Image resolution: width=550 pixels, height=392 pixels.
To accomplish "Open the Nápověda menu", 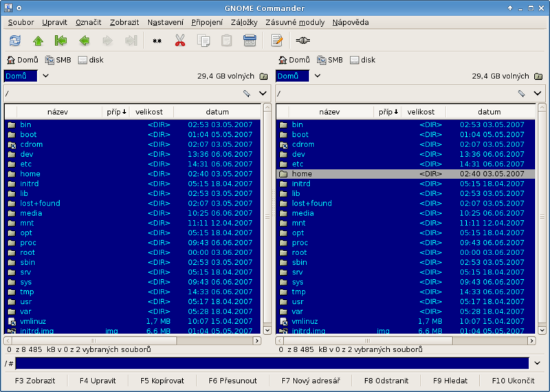I will pyautogui.click(x=351, y=23).
